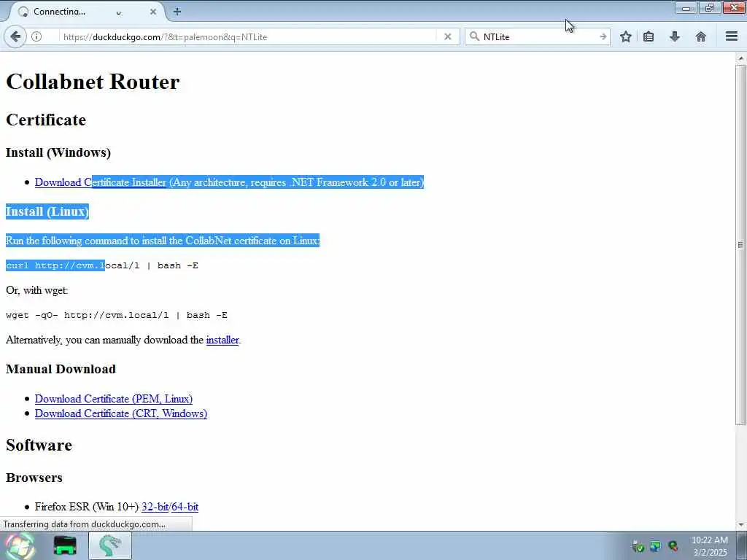Screen dimensions: 747x560
Task: Click the Show desktop strip
Action: click(x=742, y=545)
